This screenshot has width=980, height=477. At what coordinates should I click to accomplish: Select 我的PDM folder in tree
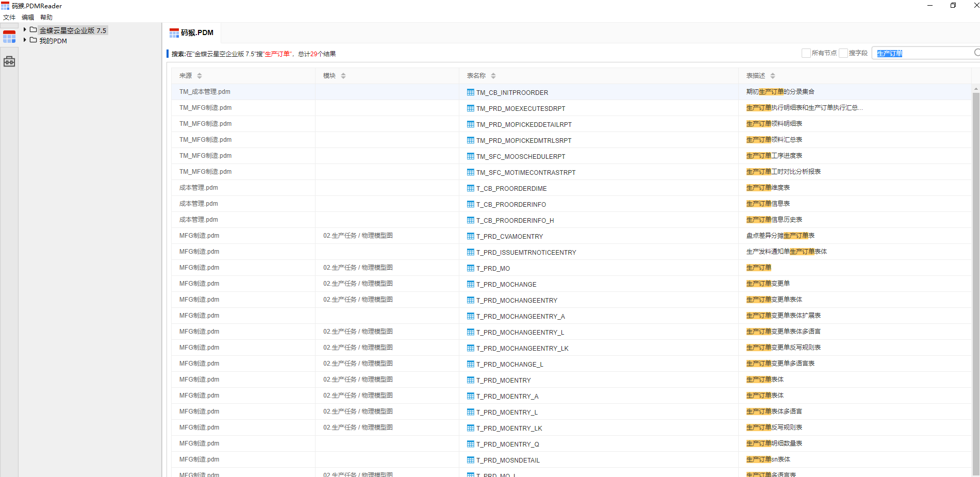click(53, 41)
